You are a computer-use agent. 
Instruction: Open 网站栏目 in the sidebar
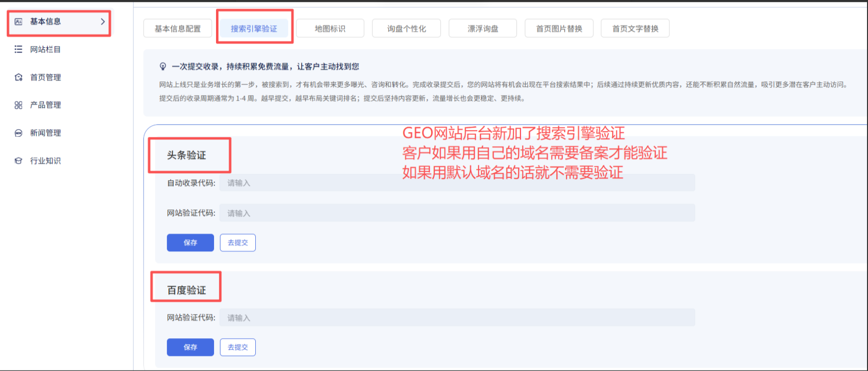45,49
